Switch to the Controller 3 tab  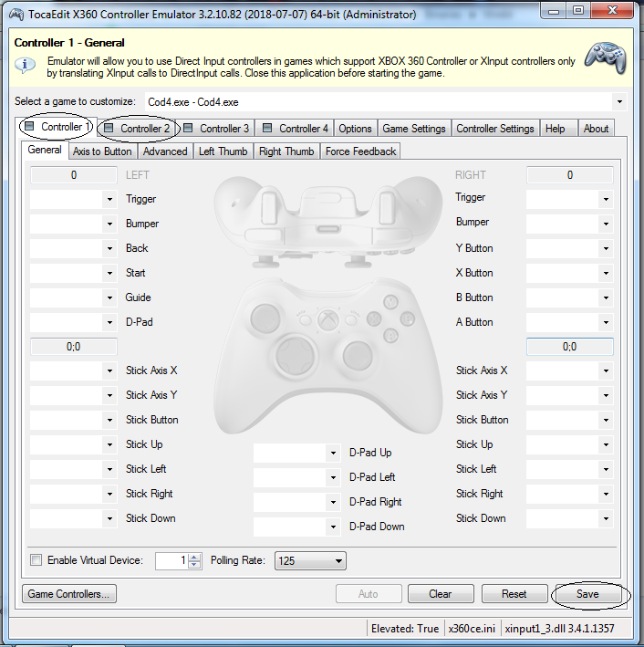click(x=216, y=129)
